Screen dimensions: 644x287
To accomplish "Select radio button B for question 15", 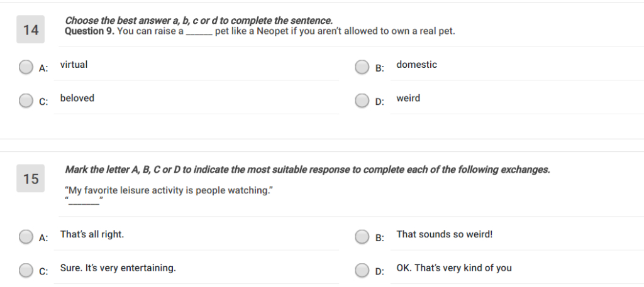I will tap(362, 237).
